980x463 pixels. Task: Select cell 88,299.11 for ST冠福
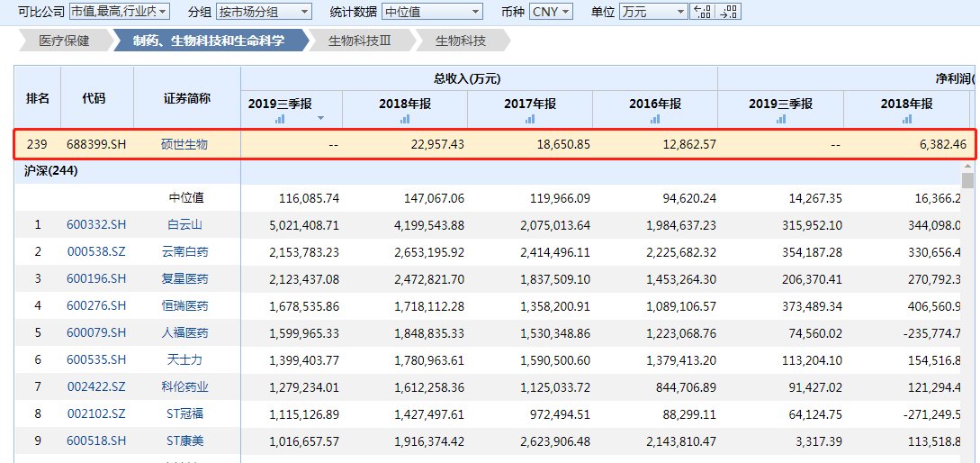[x=689, y=414]
